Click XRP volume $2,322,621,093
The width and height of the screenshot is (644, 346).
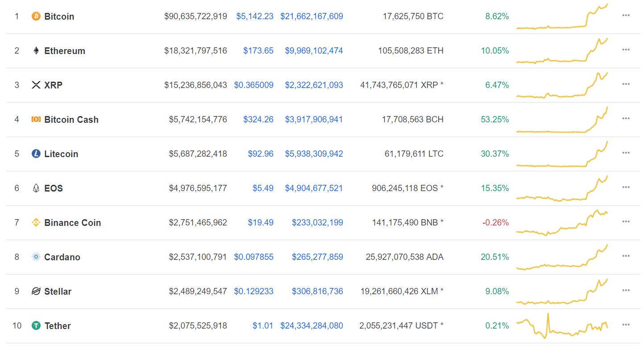(x=314, y=85)
